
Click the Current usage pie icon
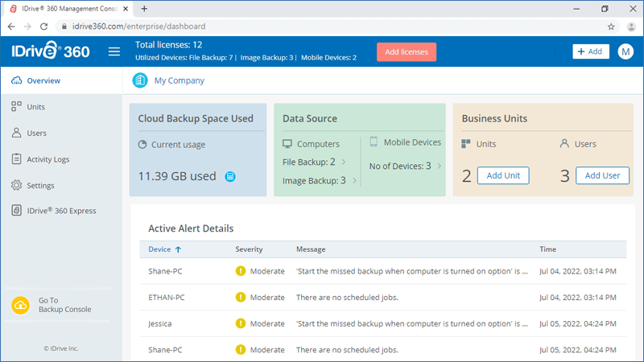142,145
